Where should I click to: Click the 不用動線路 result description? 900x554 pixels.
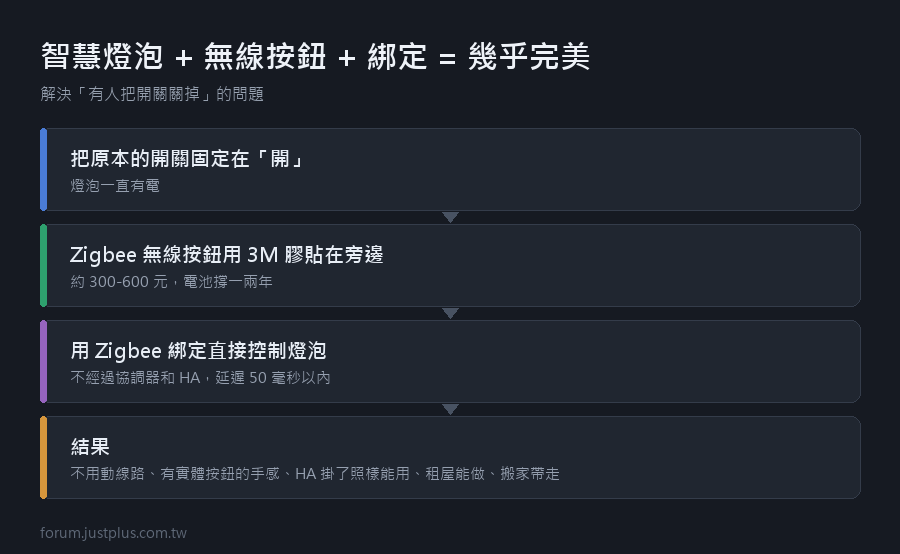click(107, 473)
